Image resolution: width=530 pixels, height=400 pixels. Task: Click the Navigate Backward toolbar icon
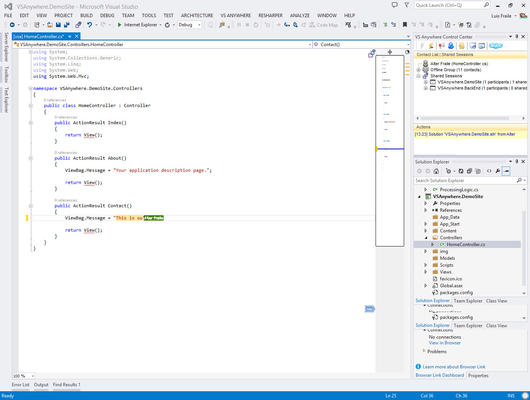[x=12, y=25]
